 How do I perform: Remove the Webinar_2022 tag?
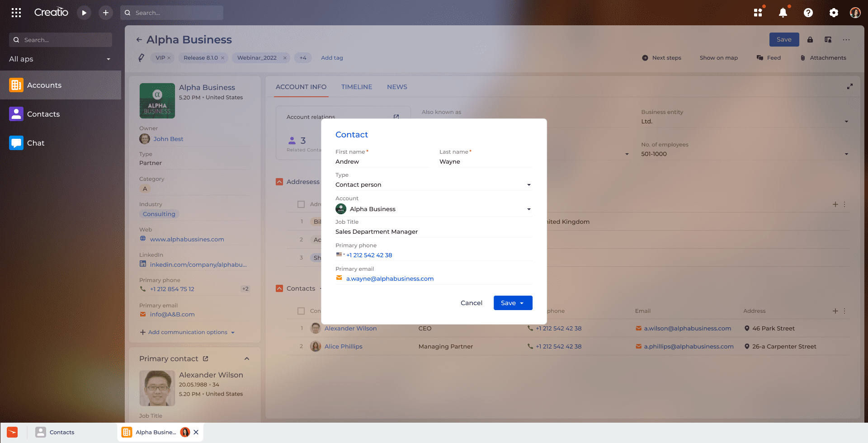click(x=285, y=58)
